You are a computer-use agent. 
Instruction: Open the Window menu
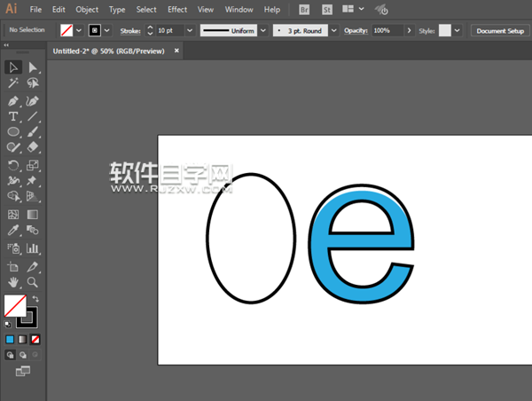(239, 10)
